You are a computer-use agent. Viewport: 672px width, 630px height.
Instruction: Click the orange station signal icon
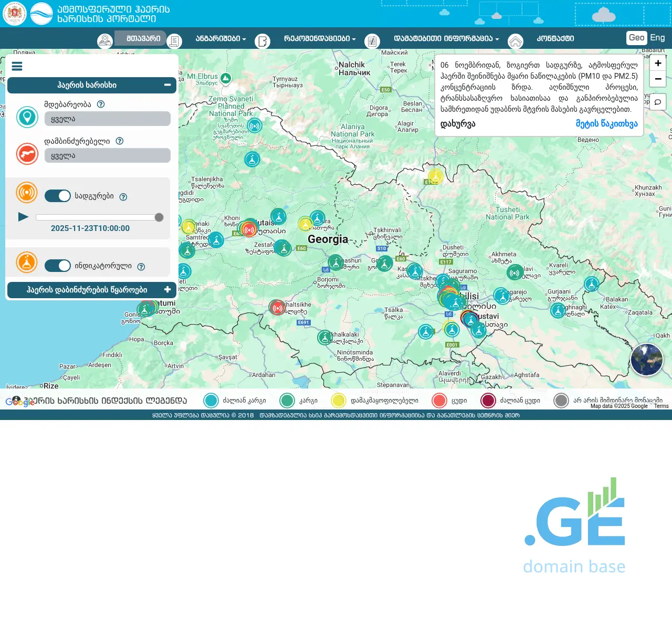(x=27, y=193)
